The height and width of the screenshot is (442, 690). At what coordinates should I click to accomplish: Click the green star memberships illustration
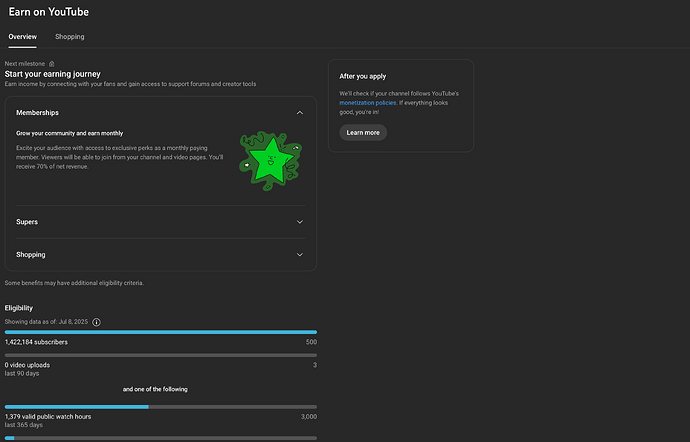click(x=271, y=161)
